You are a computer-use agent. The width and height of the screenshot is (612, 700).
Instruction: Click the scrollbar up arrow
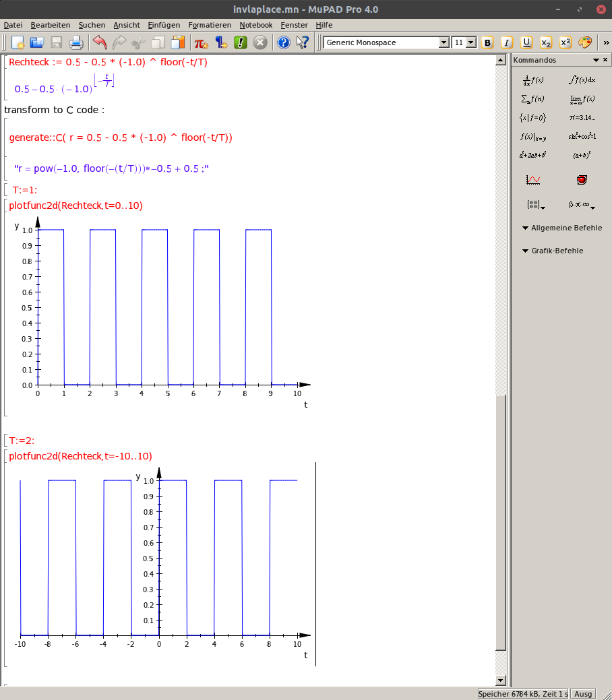click(500, 60)
